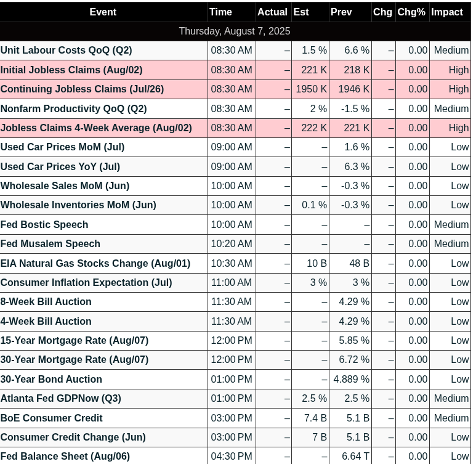Select Consumer Inflation Expectation (Jul)
476x464 pixels.
coord(86,282)
